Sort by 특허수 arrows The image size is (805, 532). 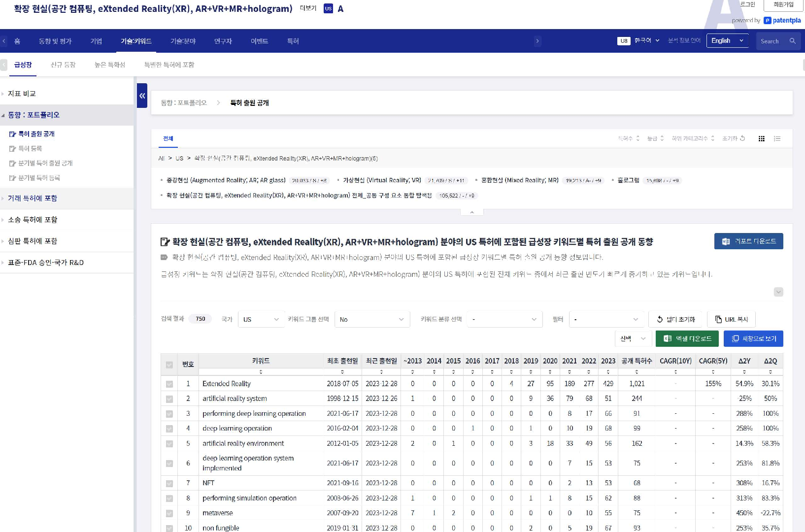[637, 138]
